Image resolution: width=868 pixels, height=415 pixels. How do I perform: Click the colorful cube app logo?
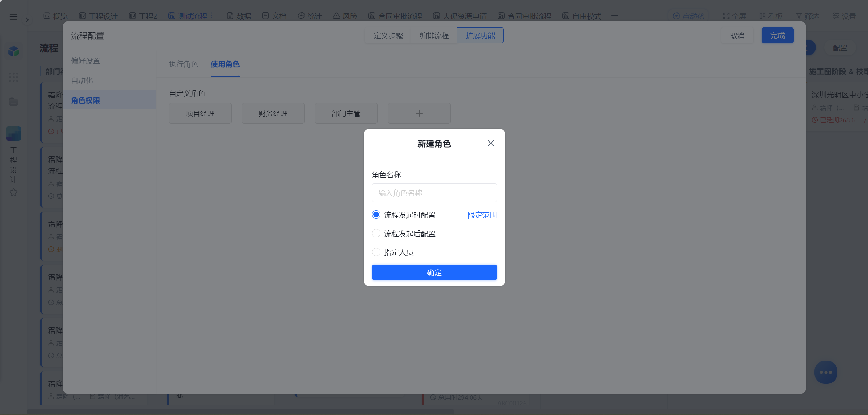14,51
